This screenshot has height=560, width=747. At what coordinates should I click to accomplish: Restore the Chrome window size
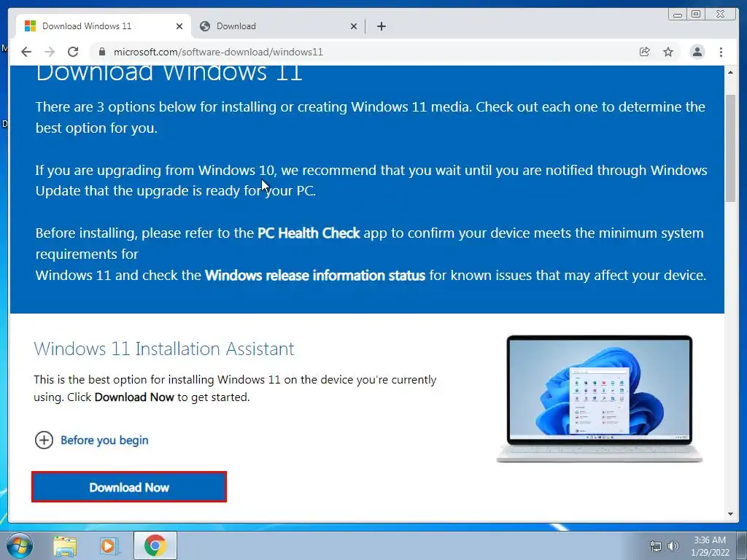click(696, 15)
